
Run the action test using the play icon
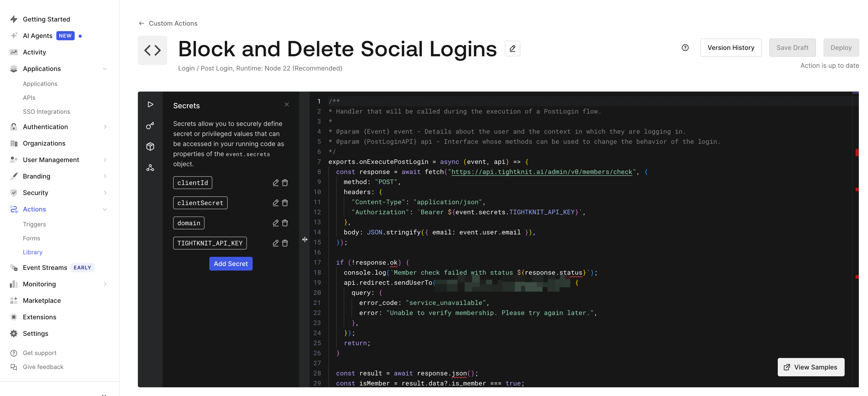[150, 104]
